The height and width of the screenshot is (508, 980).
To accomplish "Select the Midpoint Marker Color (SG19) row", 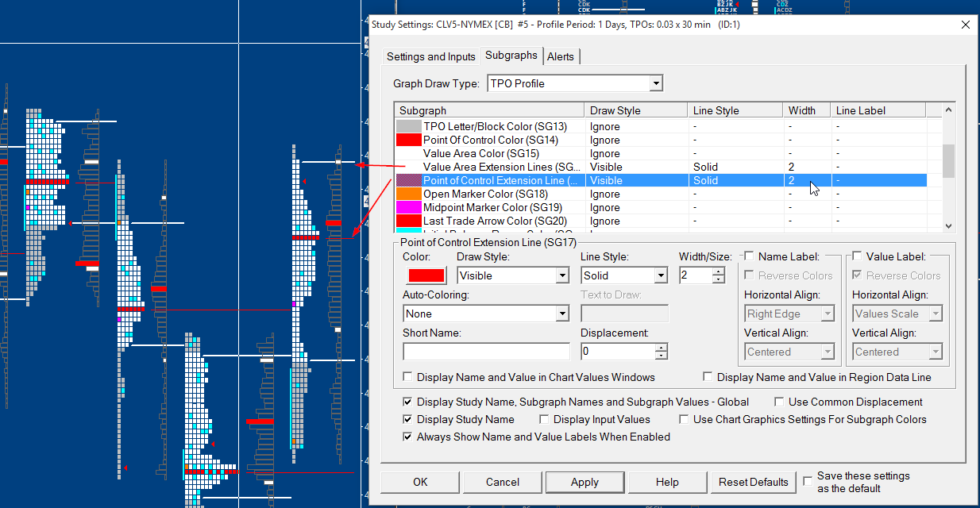I will [x=660, y=207].
